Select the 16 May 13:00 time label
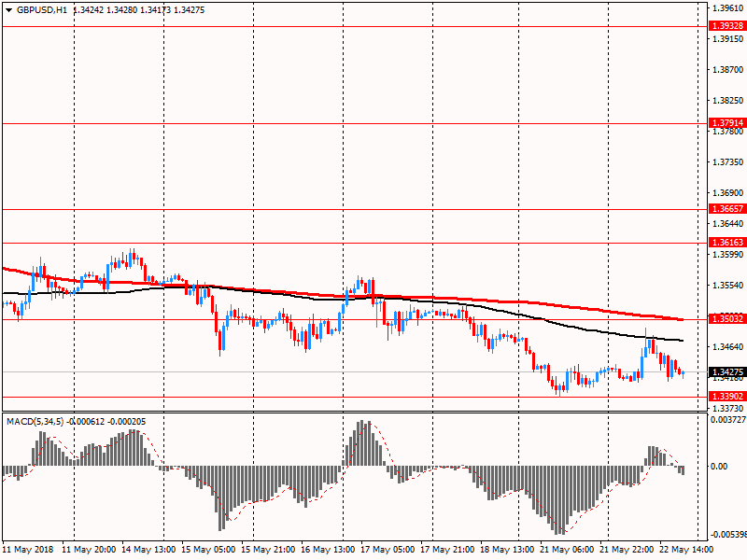The height and width of the screenshot is (560, 747). tap(328, 549)
